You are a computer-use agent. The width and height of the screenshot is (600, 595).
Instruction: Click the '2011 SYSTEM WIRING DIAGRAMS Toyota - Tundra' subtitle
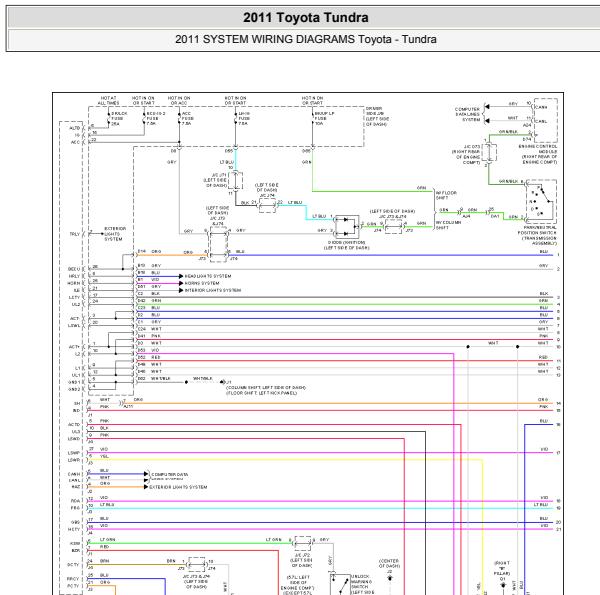click(x=305, y=39)
